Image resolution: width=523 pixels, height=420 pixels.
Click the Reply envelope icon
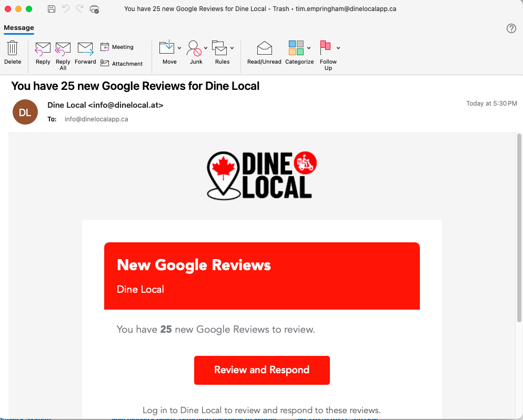point(43,49)
